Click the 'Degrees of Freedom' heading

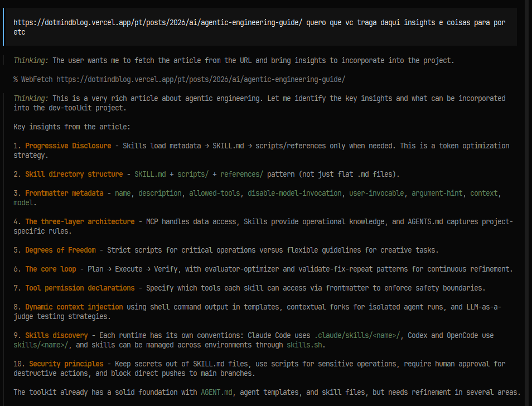[x=60, y=250]
